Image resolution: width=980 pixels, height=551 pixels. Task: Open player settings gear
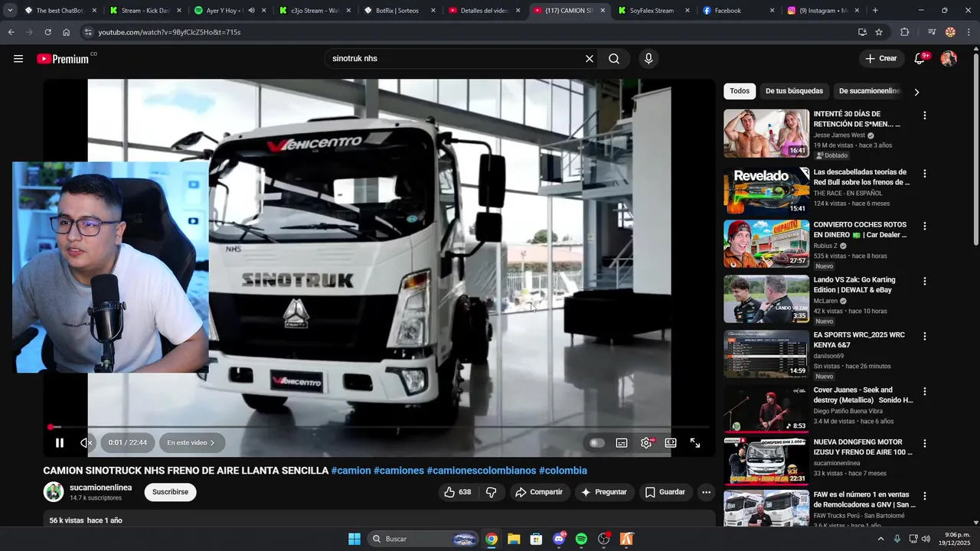click(x=646, y=442)
